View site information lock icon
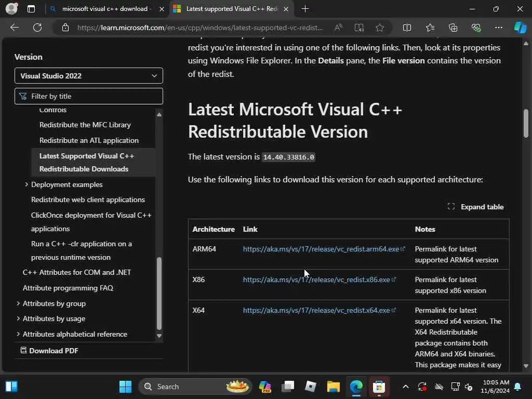 coord(65,28)
